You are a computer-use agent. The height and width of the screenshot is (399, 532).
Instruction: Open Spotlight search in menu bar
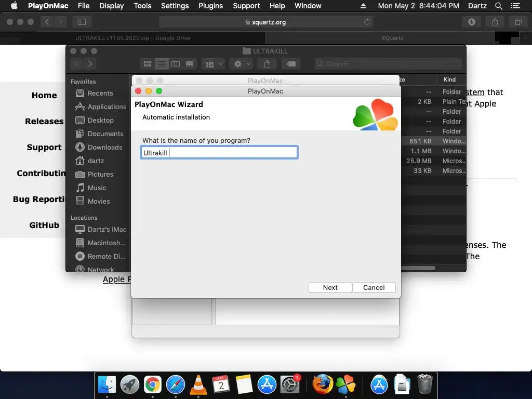pyautogui.click(x=498, y=6)
